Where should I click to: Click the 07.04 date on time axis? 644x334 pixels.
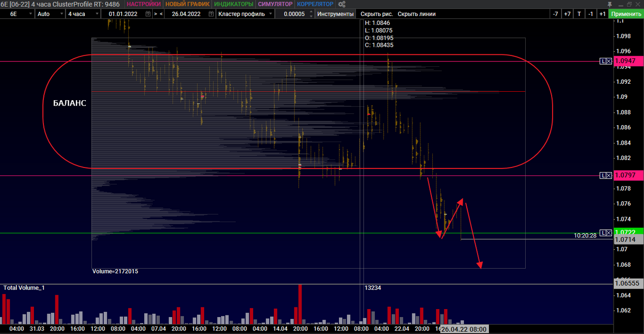pos(159,329)
